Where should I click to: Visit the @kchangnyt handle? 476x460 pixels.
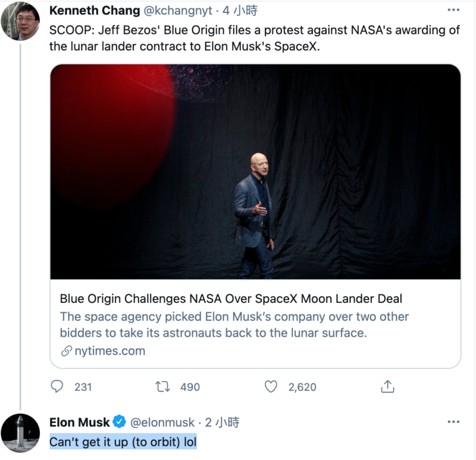[177, 11]
